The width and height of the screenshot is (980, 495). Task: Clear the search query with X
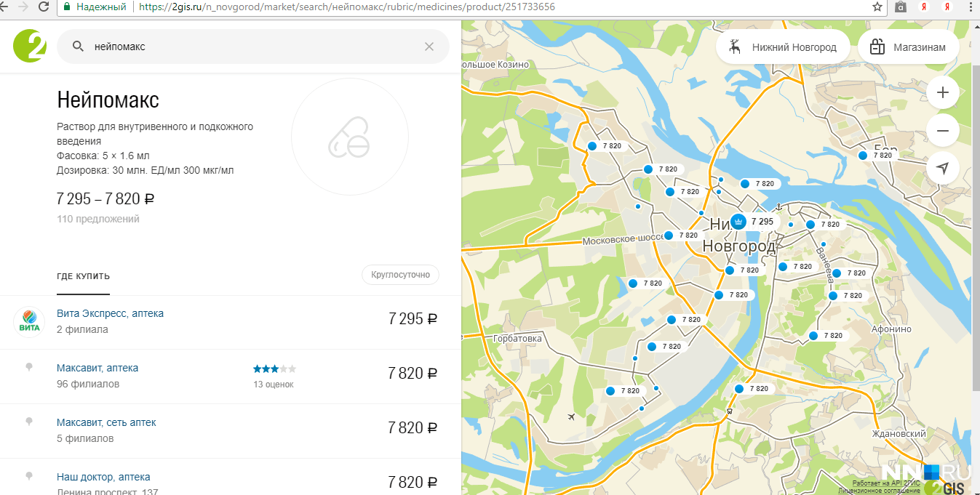pos(429,47)
